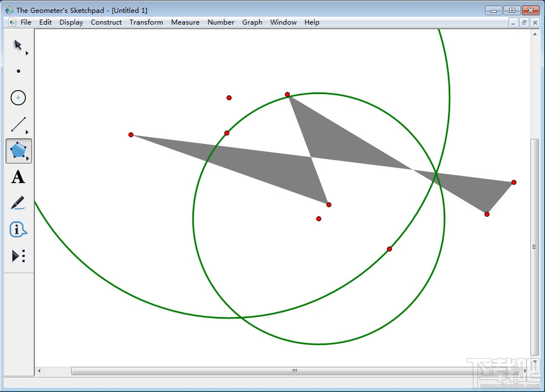Select the leftmost polygon vertex point
545x392 pixels.
[x=131, y=135]
